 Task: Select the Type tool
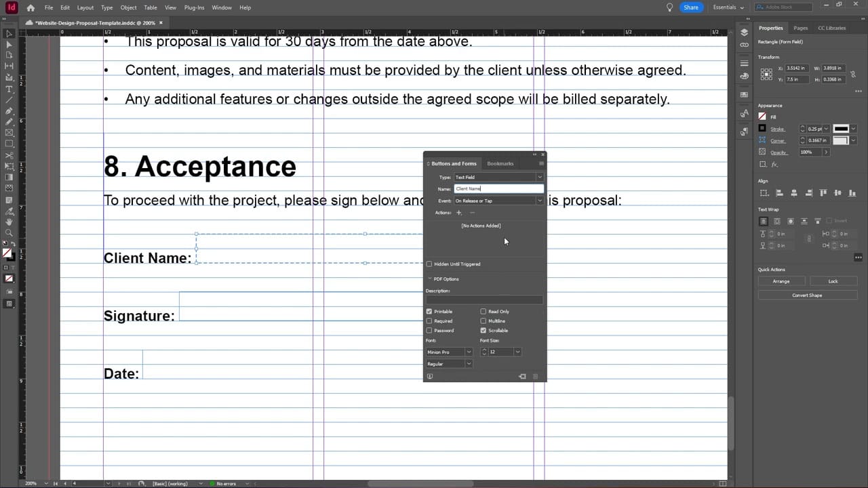tap(9, 89)
